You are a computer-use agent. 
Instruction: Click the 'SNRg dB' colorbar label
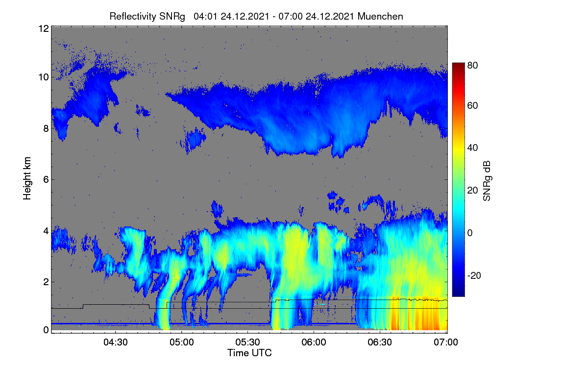[487, 180]
